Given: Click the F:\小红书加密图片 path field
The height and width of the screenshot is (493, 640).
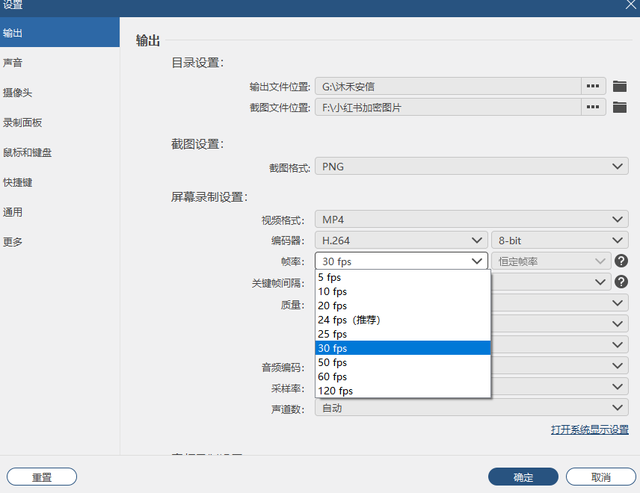Looking at the screenshot, I should (x=448, y=107).
